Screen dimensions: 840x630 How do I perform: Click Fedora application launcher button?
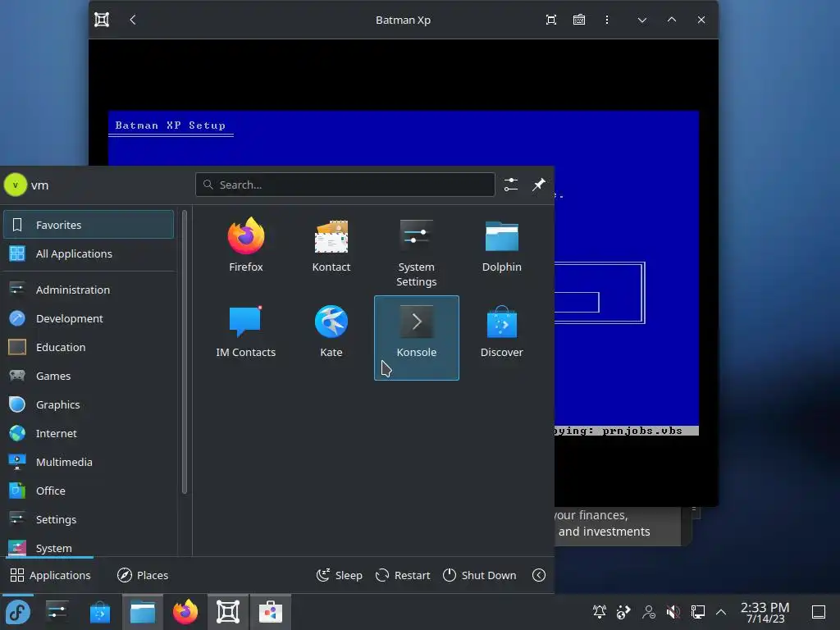point(17,612)
